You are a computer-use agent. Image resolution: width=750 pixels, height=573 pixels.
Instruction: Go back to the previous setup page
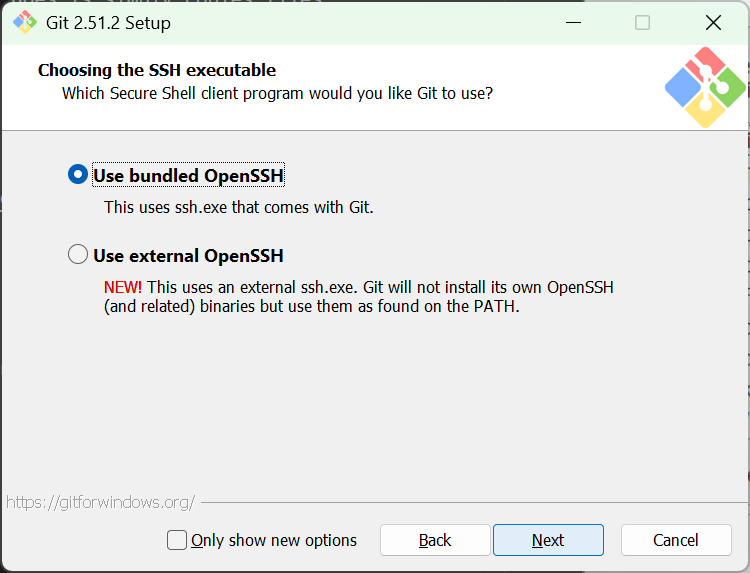435,540
